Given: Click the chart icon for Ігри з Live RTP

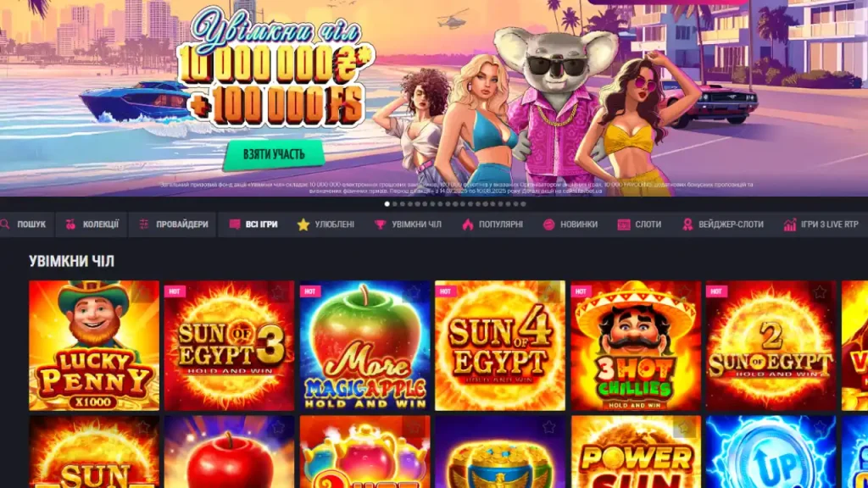Looking at the screenshot, I should point(790,224).
